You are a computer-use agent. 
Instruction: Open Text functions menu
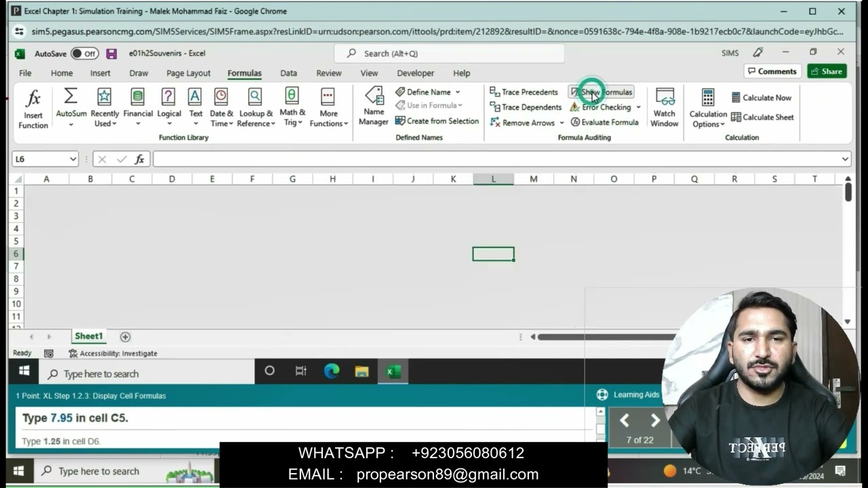point(195,108)
